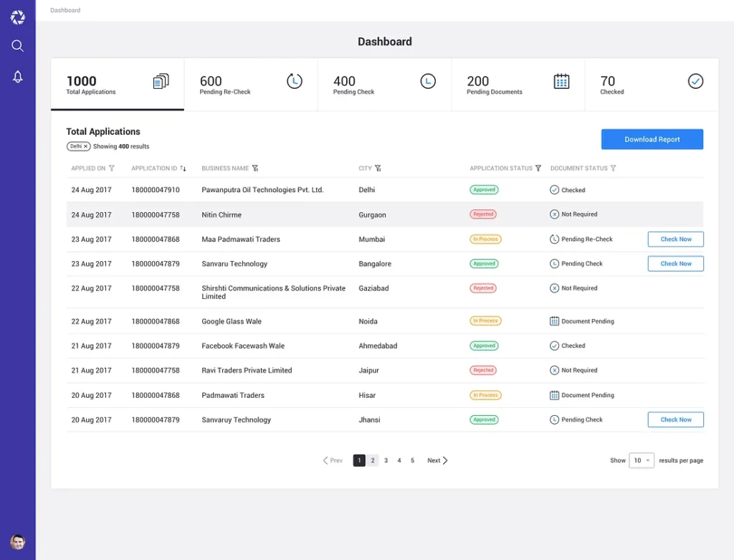Screen dimensions: 734x560
Task: Click the search icon in the sidebar
Action: [18, 46]
